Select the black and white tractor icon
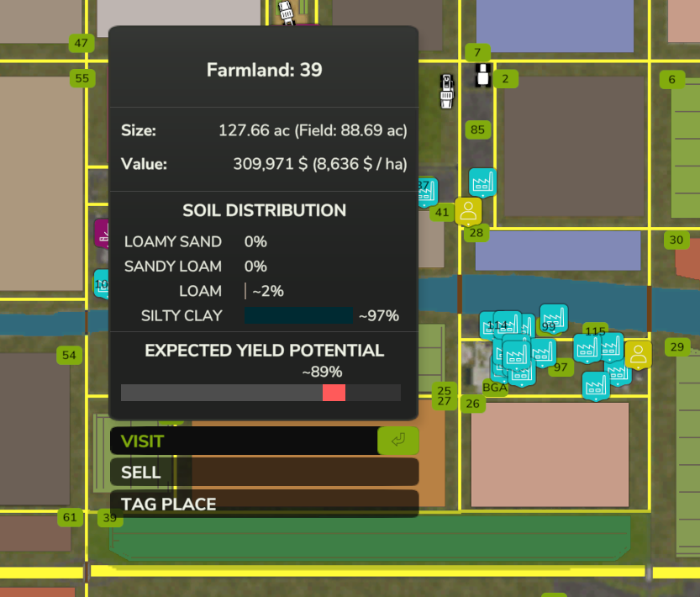 [x=482, y=75]
